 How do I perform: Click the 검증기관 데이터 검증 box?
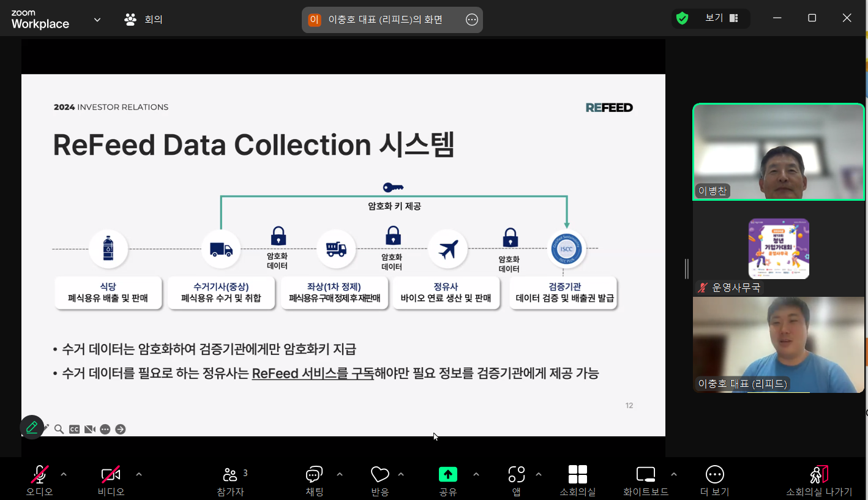tap(564, 293)
